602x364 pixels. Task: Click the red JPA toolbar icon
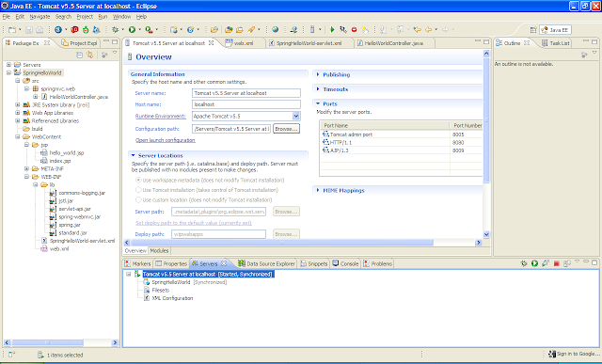pos(74,29)
